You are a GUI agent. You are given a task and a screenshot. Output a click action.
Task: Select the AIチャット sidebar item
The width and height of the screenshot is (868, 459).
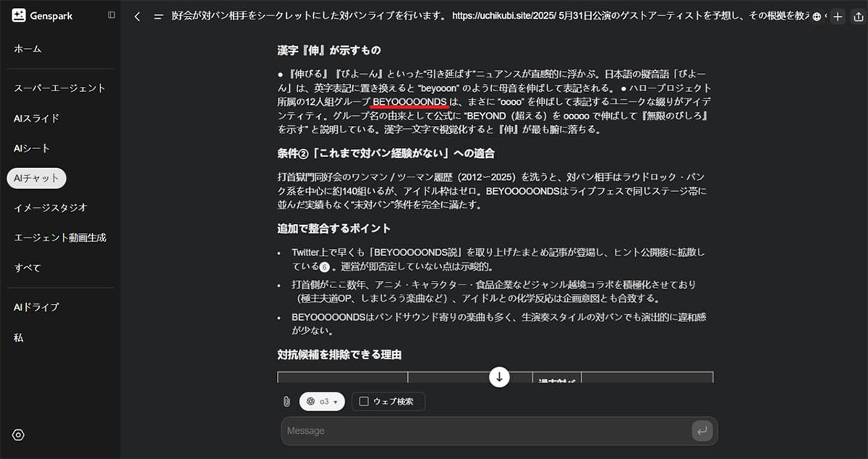pyautogui.click(x=36, y=178)
